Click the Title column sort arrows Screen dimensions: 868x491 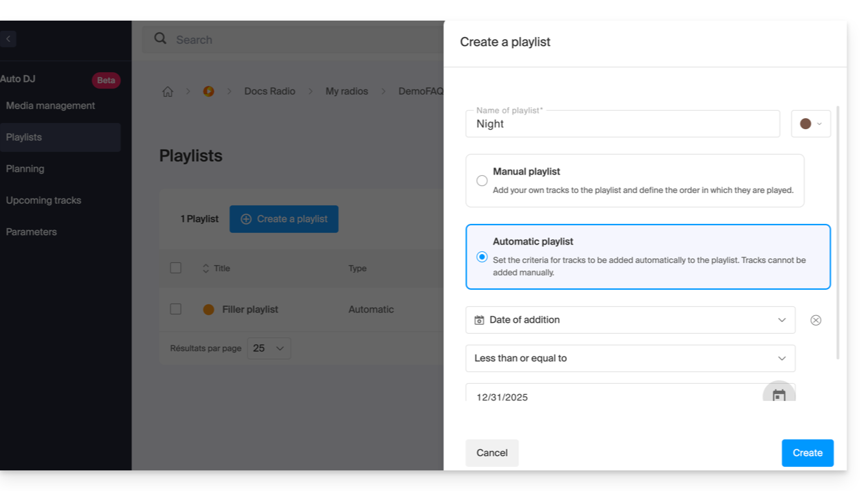(x=205, y=269)
